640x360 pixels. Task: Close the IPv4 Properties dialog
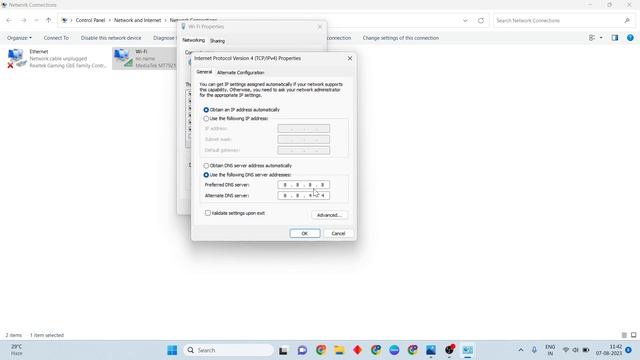click(x=350, y=58)
